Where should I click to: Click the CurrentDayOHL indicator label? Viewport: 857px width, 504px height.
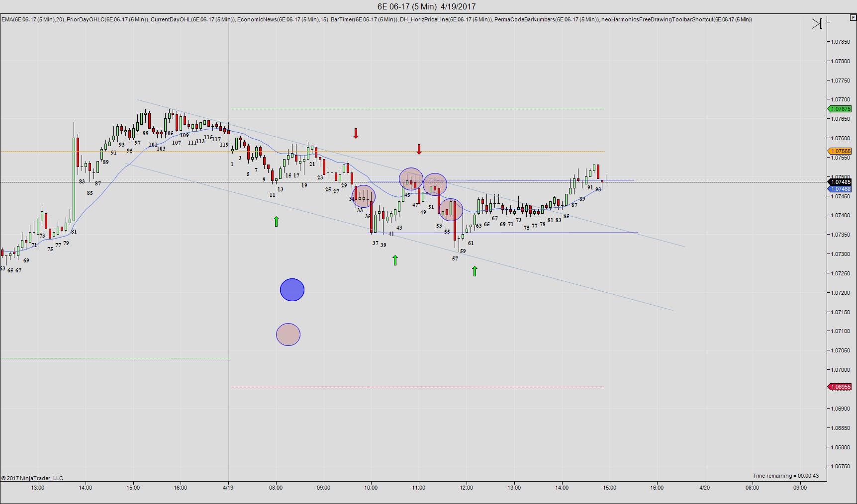click(192, 19)
